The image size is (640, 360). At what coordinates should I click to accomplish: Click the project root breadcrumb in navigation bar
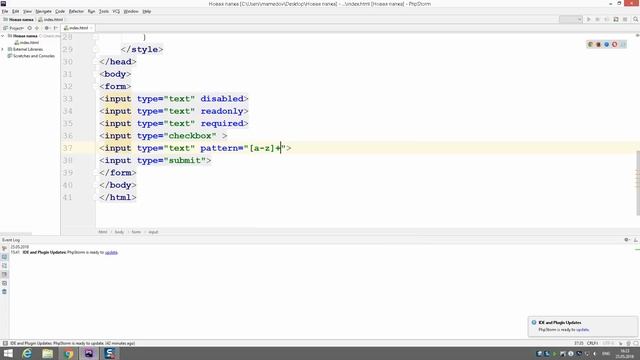[18, 20]
